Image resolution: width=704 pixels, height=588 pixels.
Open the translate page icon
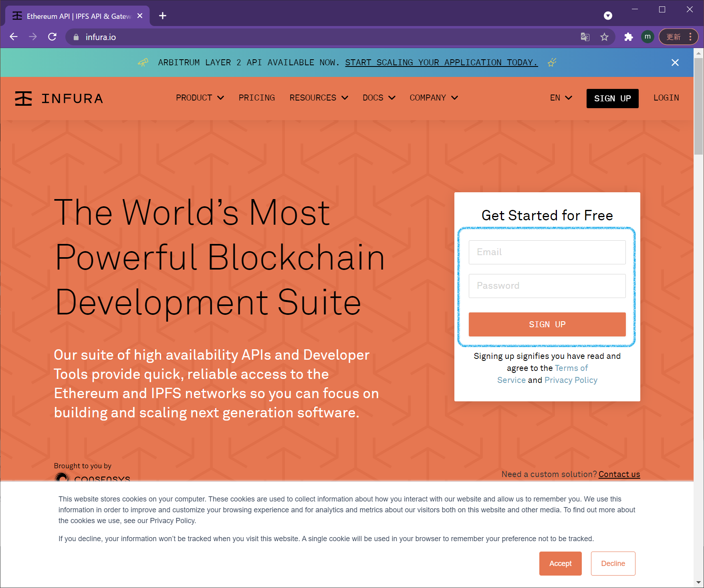coord(585,37)
